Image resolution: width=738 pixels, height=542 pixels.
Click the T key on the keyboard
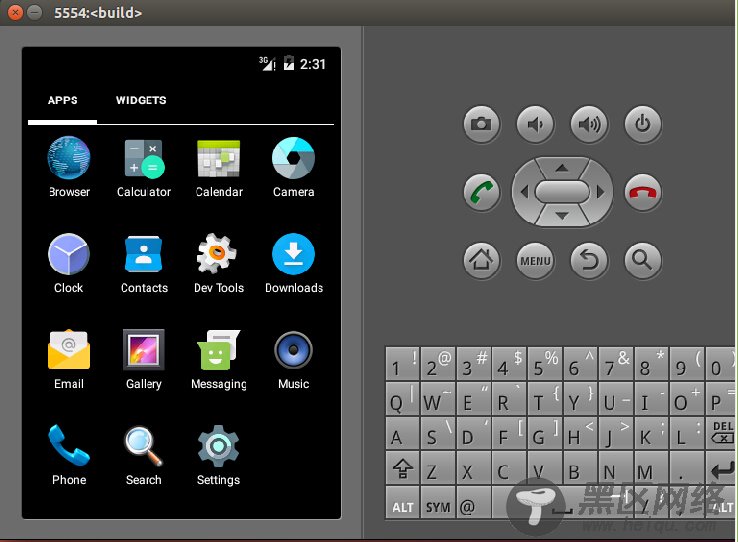545,399
